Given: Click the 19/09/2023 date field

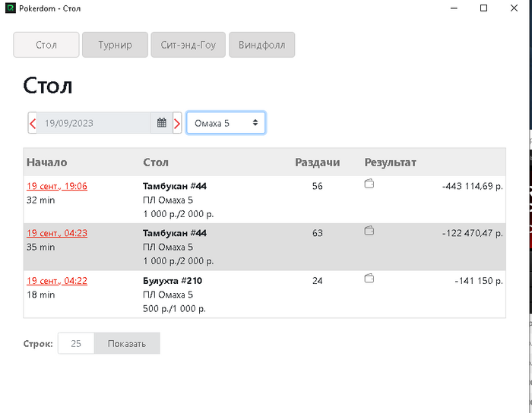Looking at the screenshot, I should click(x=93, y=123).
